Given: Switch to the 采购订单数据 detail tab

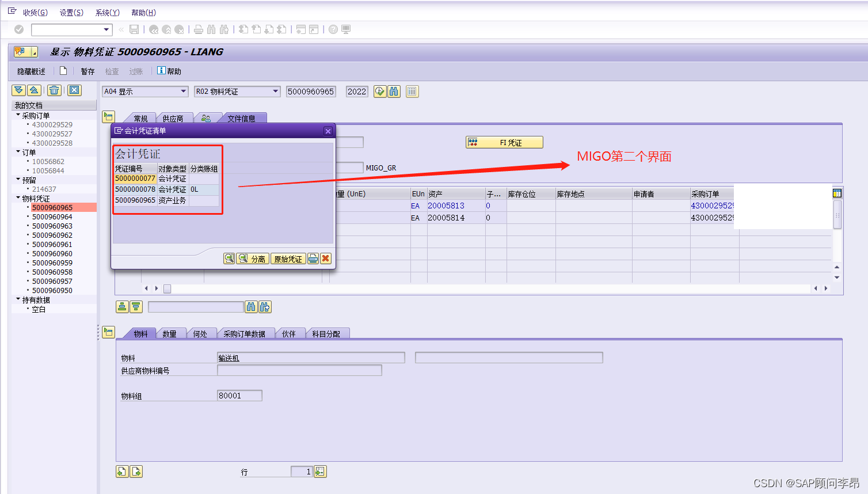Looking at the screenshot, I should (244, 333).
